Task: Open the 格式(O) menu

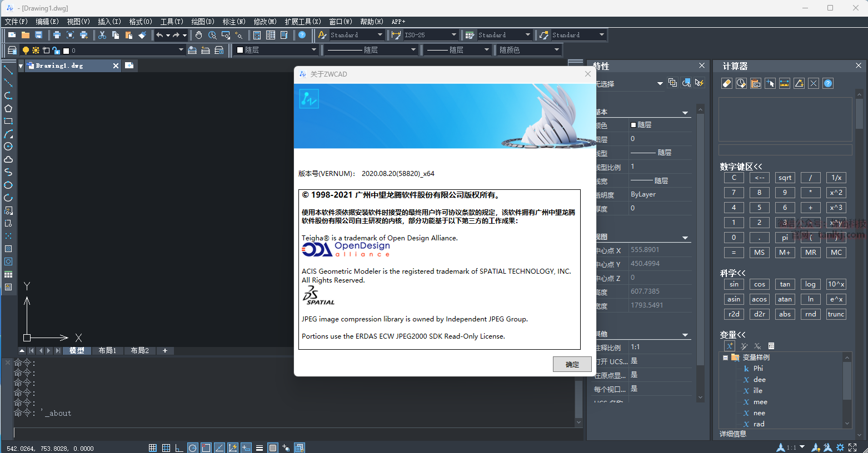Action: coord(141,22)
